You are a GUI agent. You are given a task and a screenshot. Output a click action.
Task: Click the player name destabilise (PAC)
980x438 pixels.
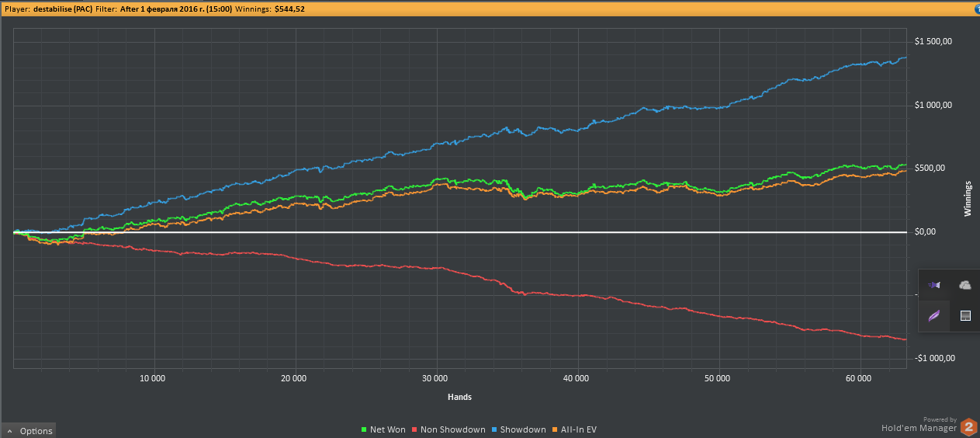pyautogui.click(x=62, y=9)
